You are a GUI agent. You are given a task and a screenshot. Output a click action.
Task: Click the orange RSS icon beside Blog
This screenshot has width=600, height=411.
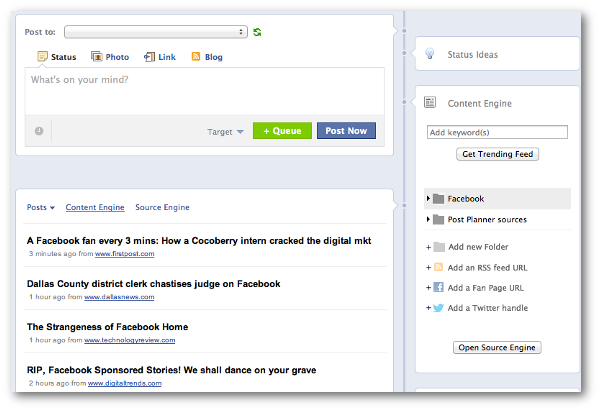click(x=196, y=57)
